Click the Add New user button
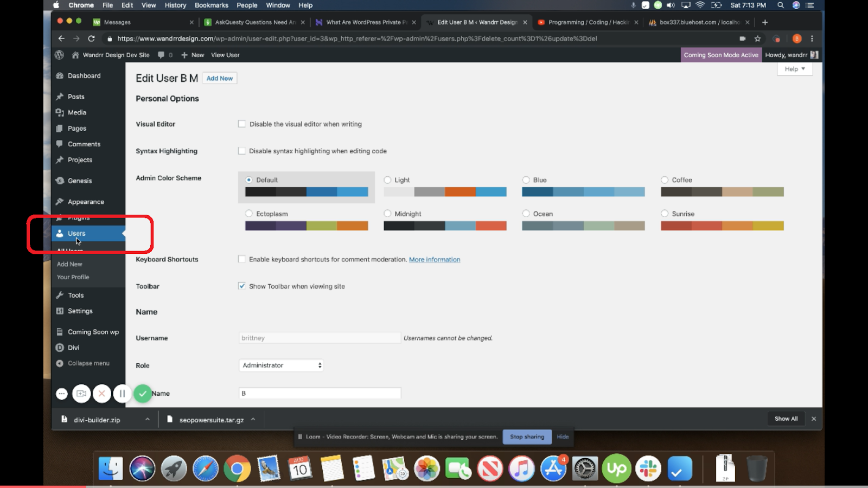Image resolution: width=868 pixels, height=488 pixels. [219, 78]
